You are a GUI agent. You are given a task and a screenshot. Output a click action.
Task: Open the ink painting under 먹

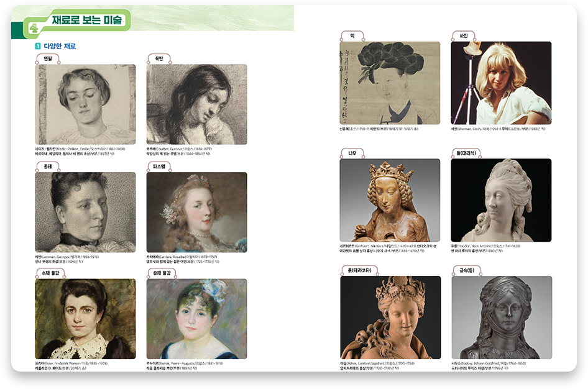(x=390, y=83)
